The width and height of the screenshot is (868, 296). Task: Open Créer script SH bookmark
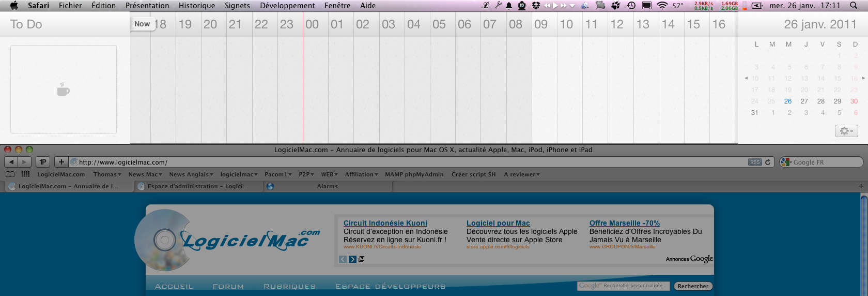(473, 174)
